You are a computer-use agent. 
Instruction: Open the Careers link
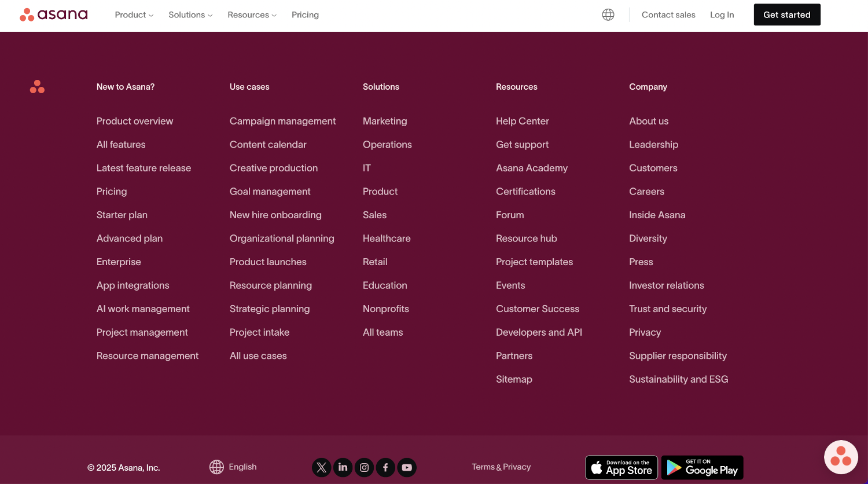[x=646, y=192]
